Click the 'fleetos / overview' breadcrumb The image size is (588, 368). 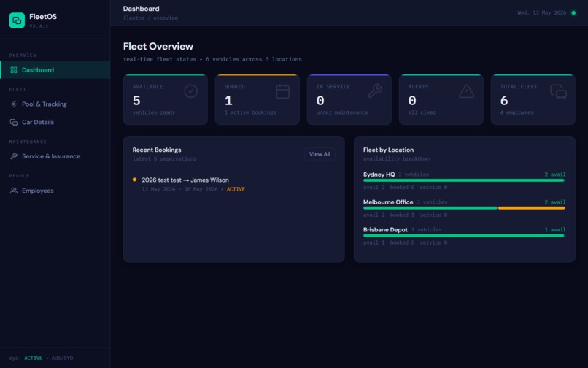click(x=150, y=18)
